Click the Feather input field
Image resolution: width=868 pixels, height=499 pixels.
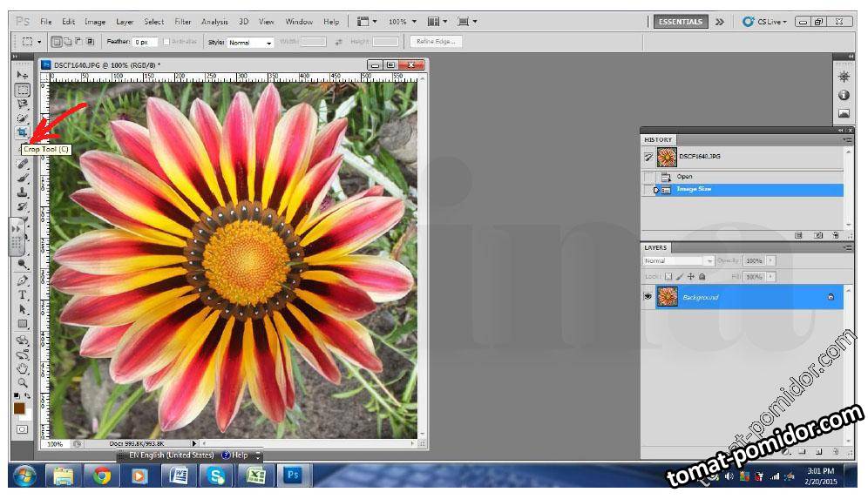145,42
